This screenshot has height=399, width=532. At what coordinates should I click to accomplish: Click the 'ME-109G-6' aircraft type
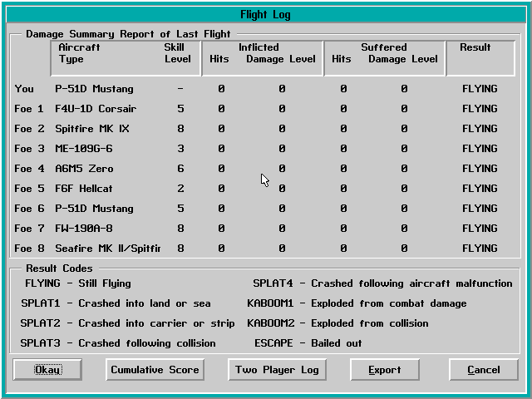coord(84,149)
